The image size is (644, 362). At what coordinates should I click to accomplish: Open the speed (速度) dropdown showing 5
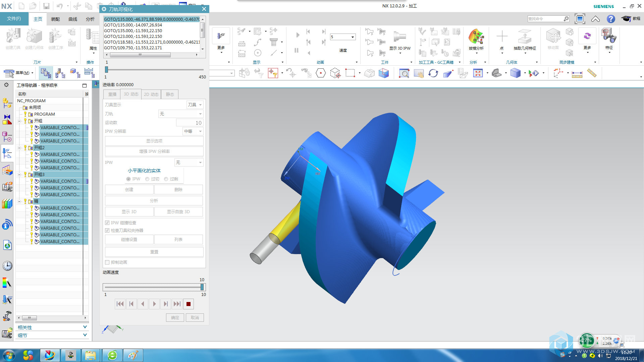(342, 37)
